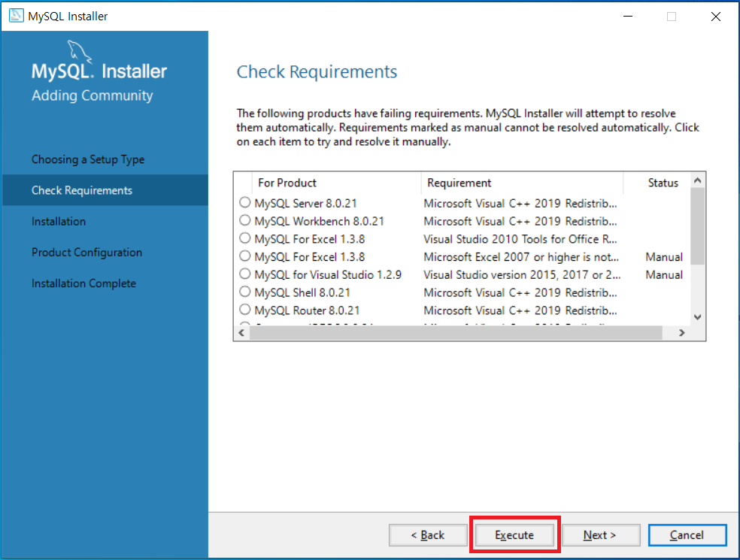Select the MySQL Server 8.0.21 radio button
Screen dimensions: 740x560
[244, 202]
